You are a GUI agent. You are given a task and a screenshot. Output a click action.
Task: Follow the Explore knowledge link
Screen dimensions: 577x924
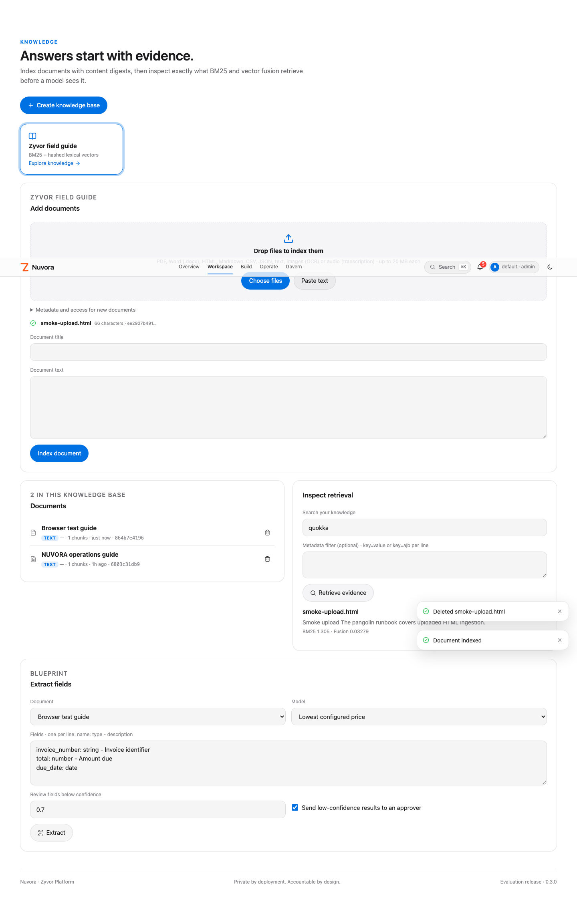tap(54, 163)
